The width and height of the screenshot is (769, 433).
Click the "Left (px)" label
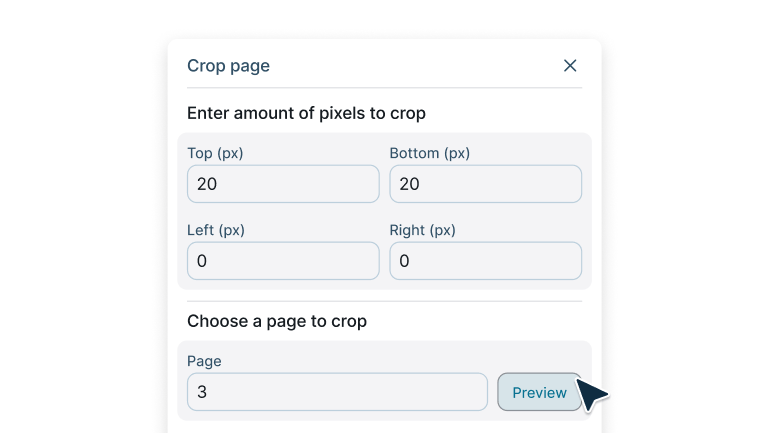click(216, 230)
